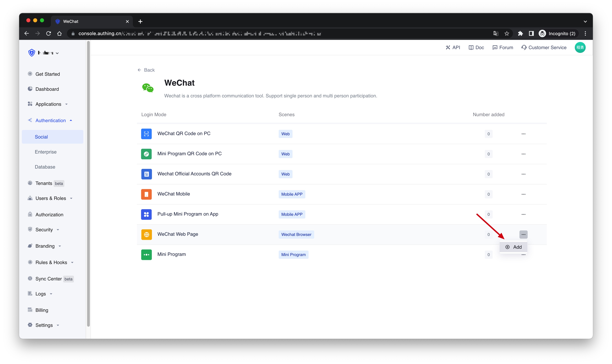The width and height of the screenshot is (612, 364).
Task: Open the Database section in sidebar
Action: pyautogui.click(x=45, y=167)
